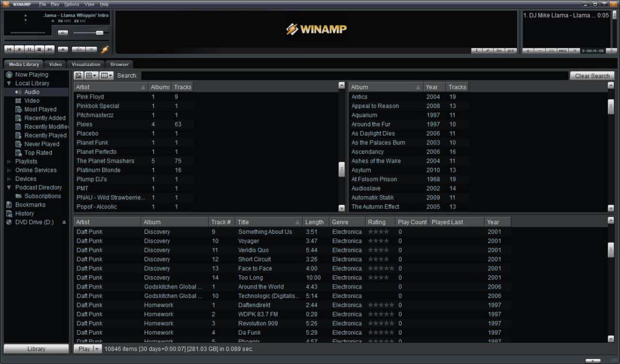Screen dimensions: 620x364
Task: Click the Now Playing tree item icon
Action: coord(9,74)
